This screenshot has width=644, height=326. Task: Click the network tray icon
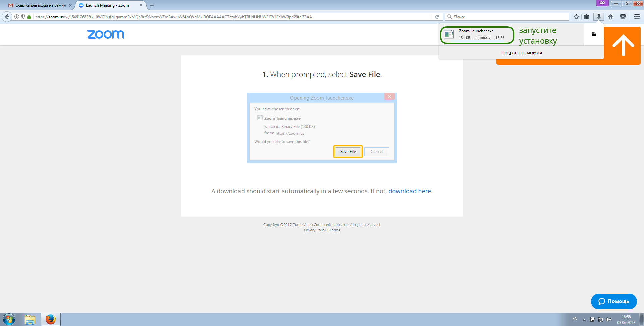tap(600, 320)
